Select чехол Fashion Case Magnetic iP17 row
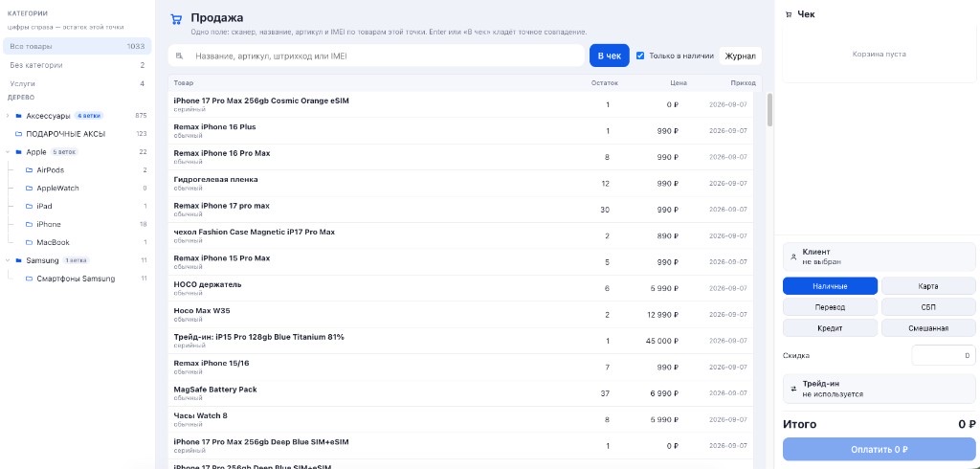This screenshot has height=469, width=980. click(460, 235)
